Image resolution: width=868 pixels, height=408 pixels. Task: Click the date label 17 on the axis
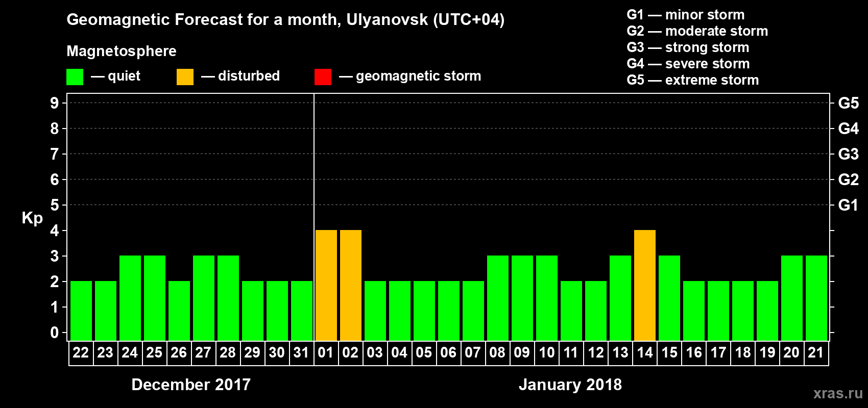tap(718, 352)
